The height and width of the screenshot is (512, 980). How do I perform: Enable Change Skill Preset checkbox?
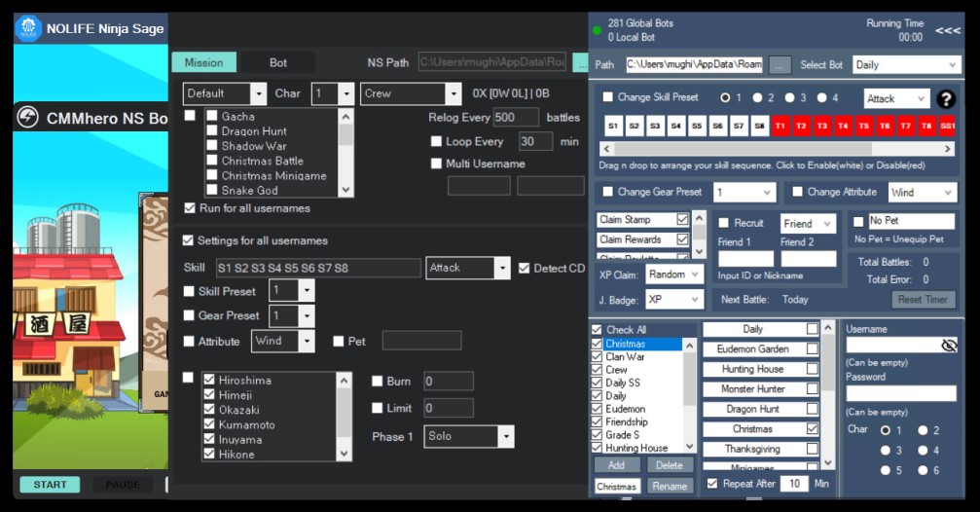click(x=607, y=97)
